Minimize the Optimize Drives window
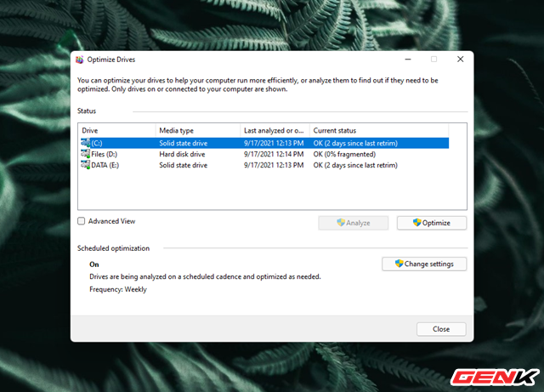 tap(407, 60)
